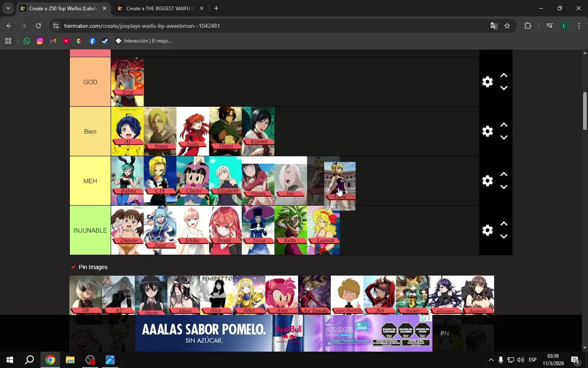Move the Bien tier row down
Viewport: 588px width, 368px height.
[x=504, y=137]
